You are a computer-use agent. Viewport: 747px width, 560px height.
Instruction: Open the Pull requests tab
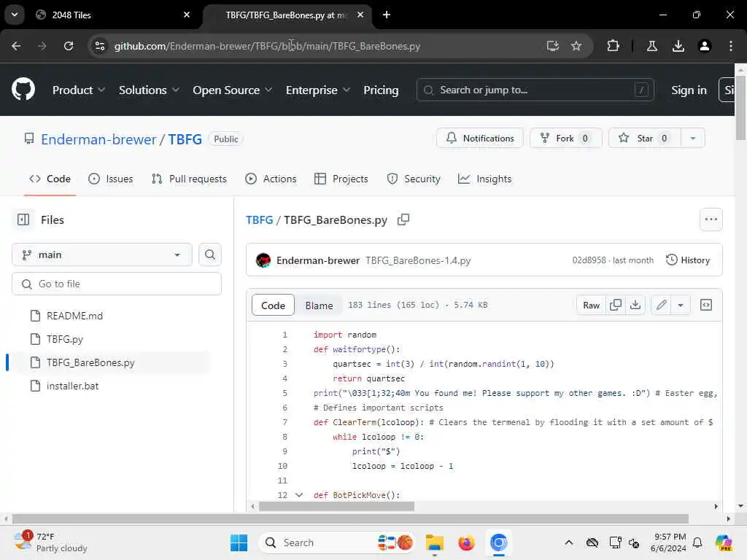click(189, 179)
